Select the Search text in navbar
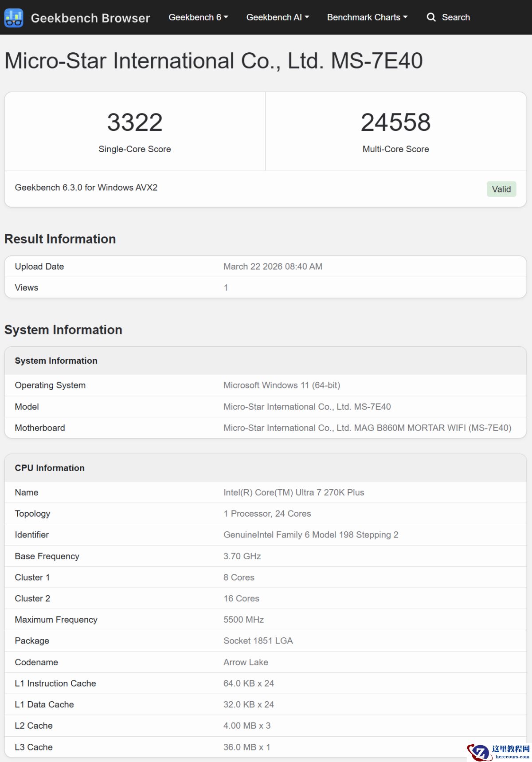 coord(456,17)
